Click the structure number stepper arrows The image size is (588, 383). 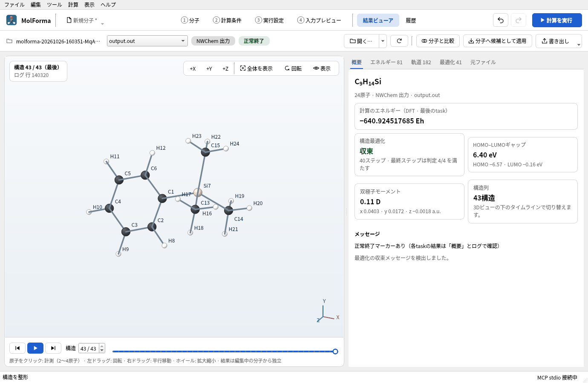[x=102, y=348]
